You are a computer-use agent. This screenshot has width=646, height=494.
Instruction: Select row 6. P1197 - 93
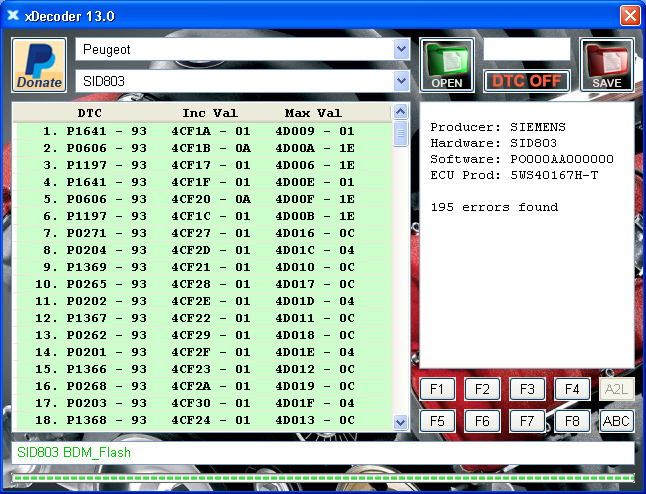(202, 216)
